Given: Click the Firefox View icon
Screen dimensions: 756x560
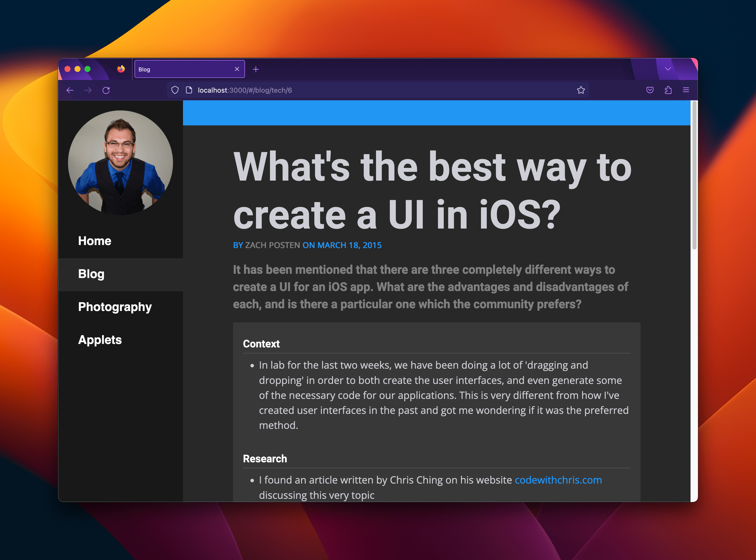Looking at the screenshot, I should tap(121, 69).
